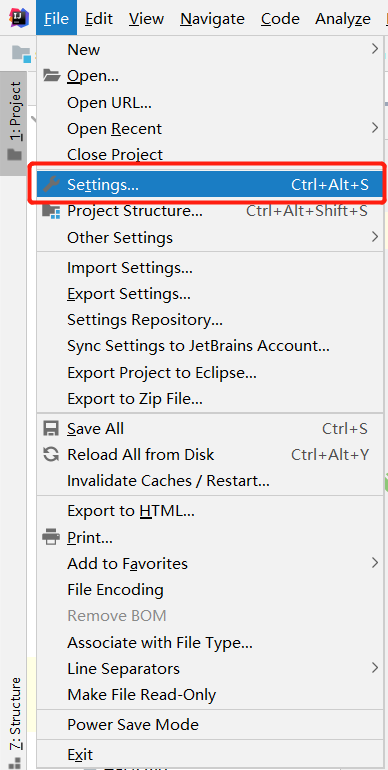The height and width of the screenshot is (770, 388).
Task: Click the Project Structure folder icon
Action: tap(52, 211)
